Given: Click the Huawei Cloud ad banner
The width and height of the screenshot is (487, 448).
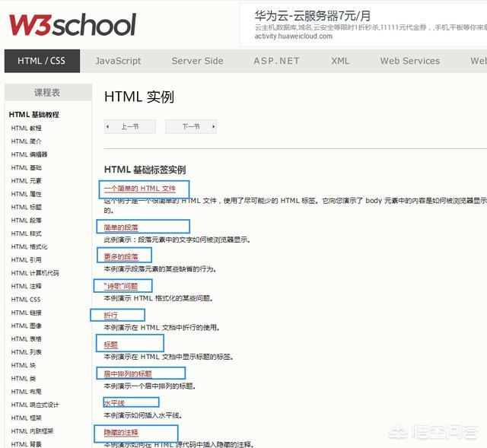Looking at the screenshot, I should [x=361, y=24].
